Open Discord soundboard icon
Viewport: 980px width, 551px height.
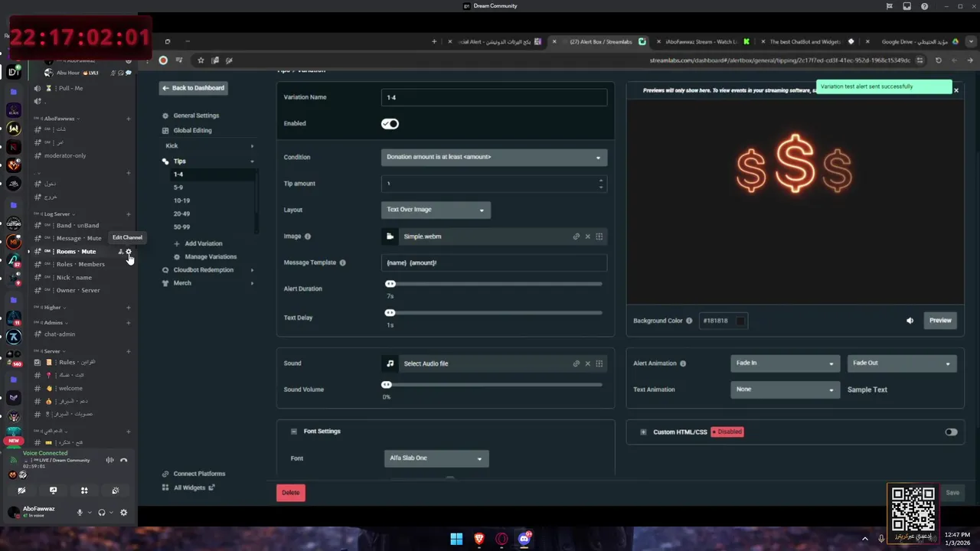coord(116,491)
